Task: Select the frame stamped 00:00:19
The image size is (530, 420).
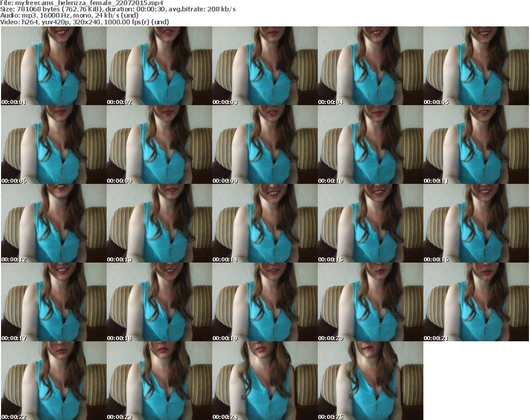Action: (264, 302)
